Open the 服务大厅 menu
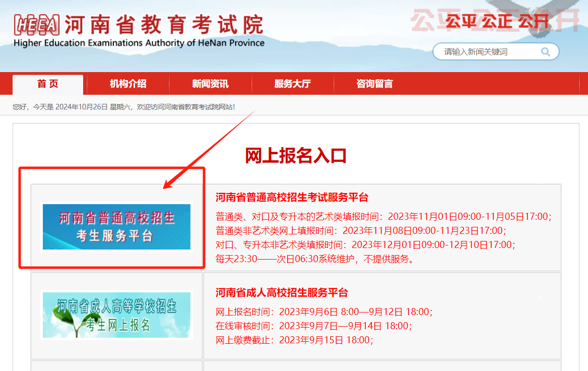The image size is (588, 371). (x=292, y=84)
